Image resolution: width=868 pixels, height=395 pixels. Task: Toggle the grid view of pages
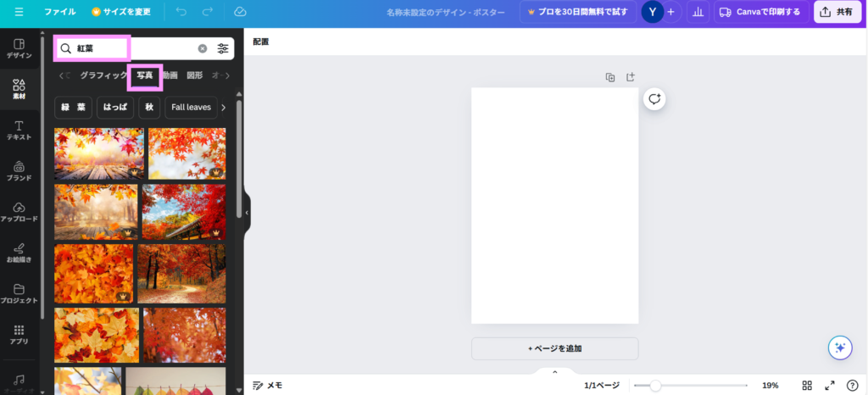(808, 385)
